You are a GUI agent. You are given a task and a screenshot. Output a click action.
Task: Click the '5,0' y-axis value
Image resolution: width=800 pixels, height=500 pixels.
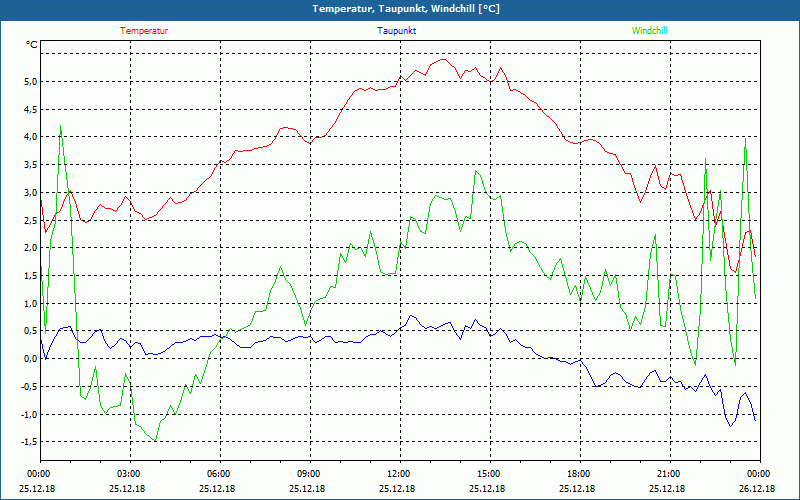click(x=31, y=82)
